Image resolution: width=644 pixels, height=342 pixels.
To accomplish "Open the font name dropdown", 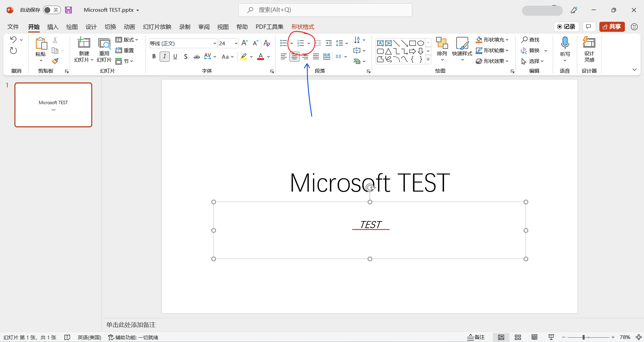I will tap(215, 43).
